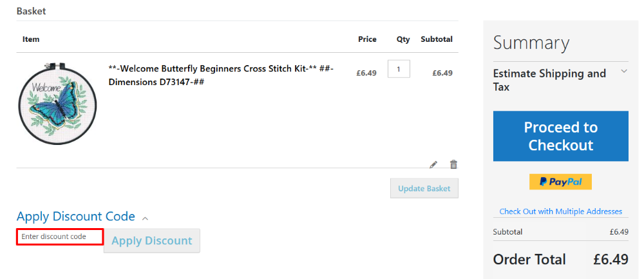
Task: Click the Item column header
Action: pos(31,39)
